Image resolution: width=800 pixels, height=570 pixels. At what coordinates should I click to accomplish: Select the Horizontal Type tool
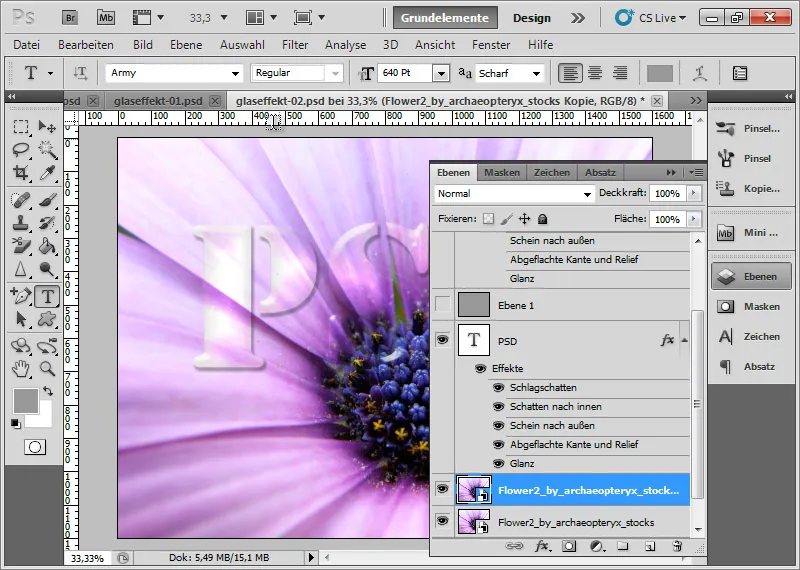(x=47, y=296)
